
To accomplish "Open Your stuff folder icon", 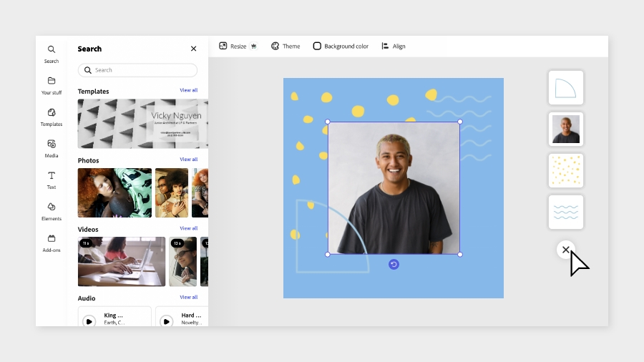I will (x=52, y=81).
